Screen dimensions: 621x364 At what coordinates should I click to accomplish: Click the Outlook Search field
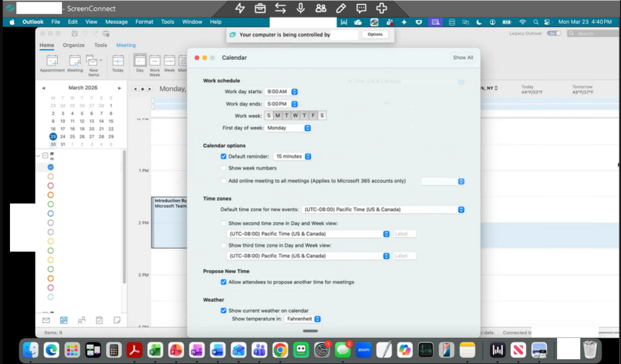593,34
